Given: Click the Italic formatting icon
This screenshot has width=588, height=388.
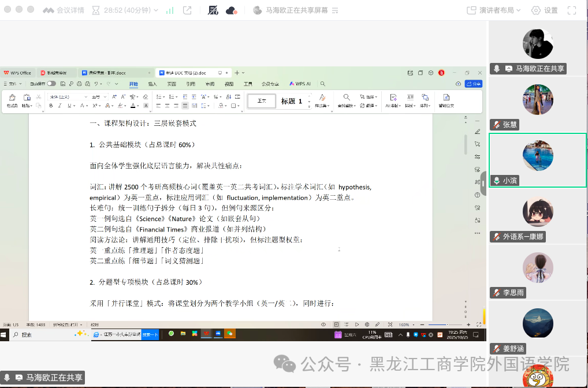Looking at the screenshot, I should point(59,106).
